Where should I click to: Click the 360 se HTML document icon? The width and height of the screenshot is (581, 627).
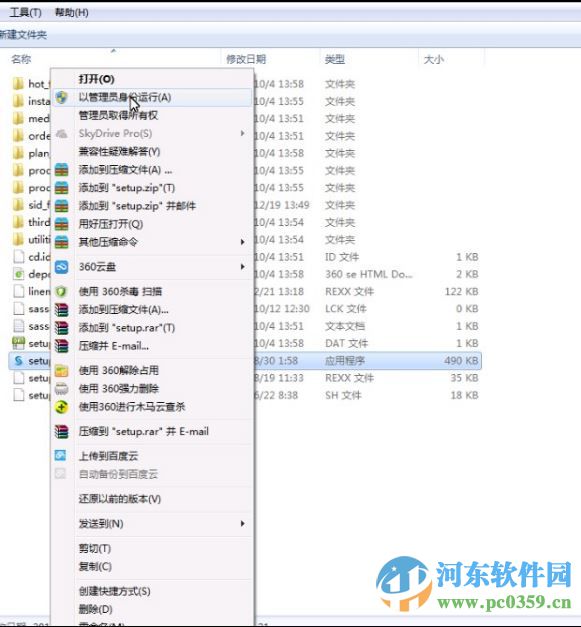(x=18, y=274)
